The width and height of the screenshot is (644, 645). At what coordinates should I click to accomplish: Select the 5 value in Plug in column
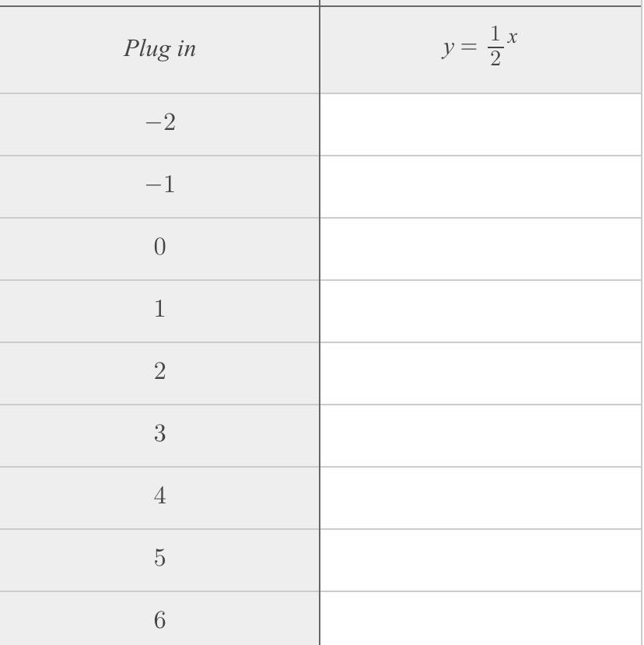(159, 559)
